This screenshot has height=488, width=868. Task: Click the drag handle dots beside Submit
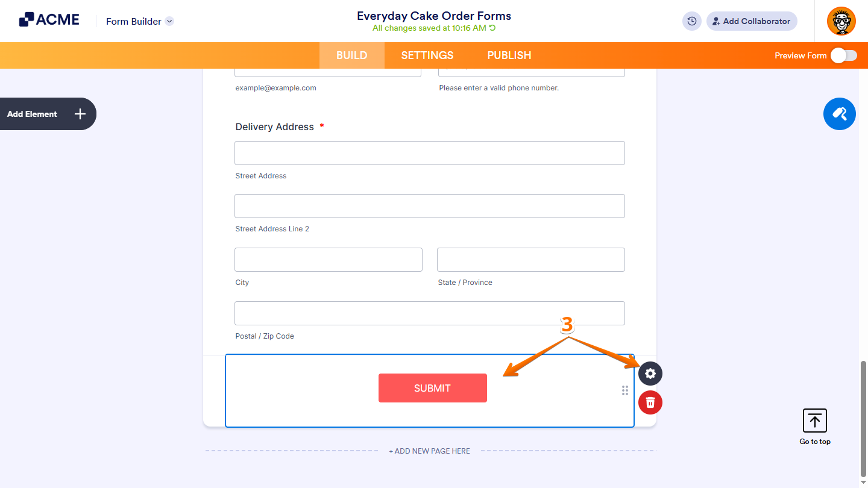pyautogui.click(x=625, y=390)
